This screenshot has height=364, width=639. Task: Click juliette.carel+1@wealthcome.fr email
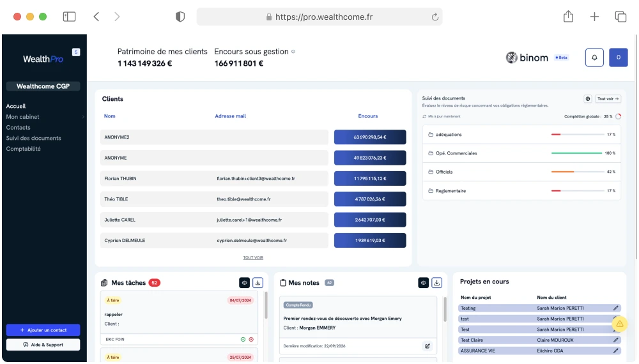coord(249,220)
